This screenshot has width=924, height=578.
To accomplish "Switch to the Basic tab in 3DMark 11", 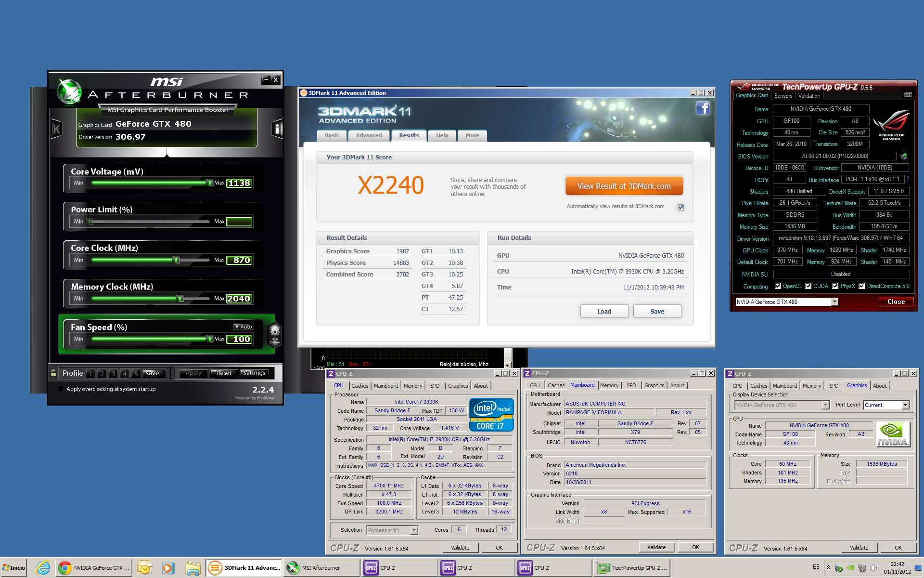I will point(332,135).
